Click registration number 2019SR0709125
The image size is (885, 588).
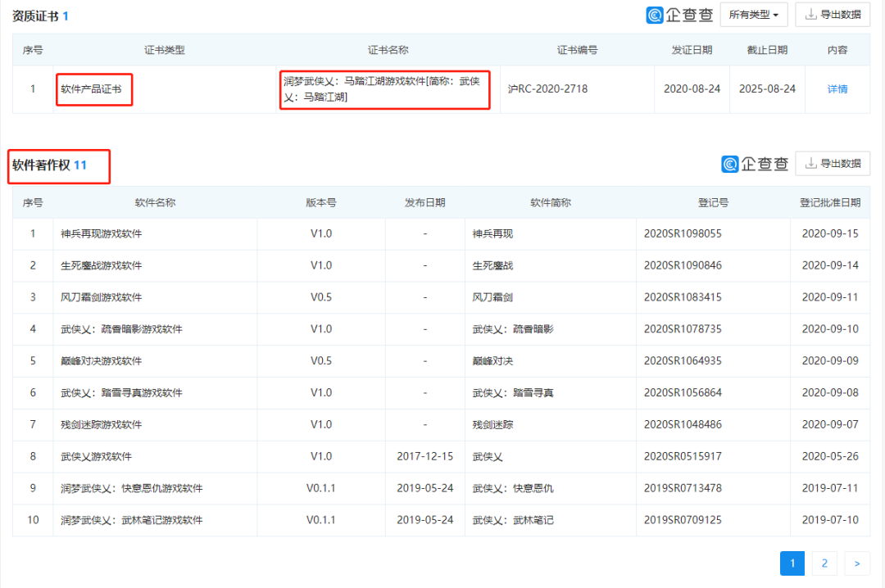click(683, 520)
